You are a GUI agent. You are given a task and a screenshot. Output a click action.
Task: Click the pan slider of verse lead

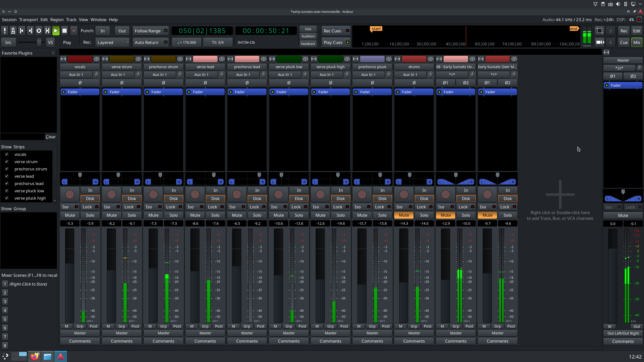coord(205,179)
